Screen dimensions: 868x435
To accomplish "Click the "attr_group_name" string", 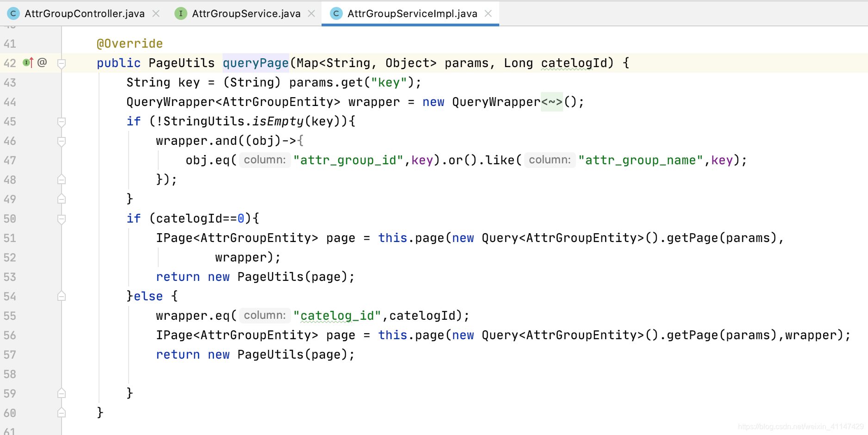I will click(x=641, y=160).
